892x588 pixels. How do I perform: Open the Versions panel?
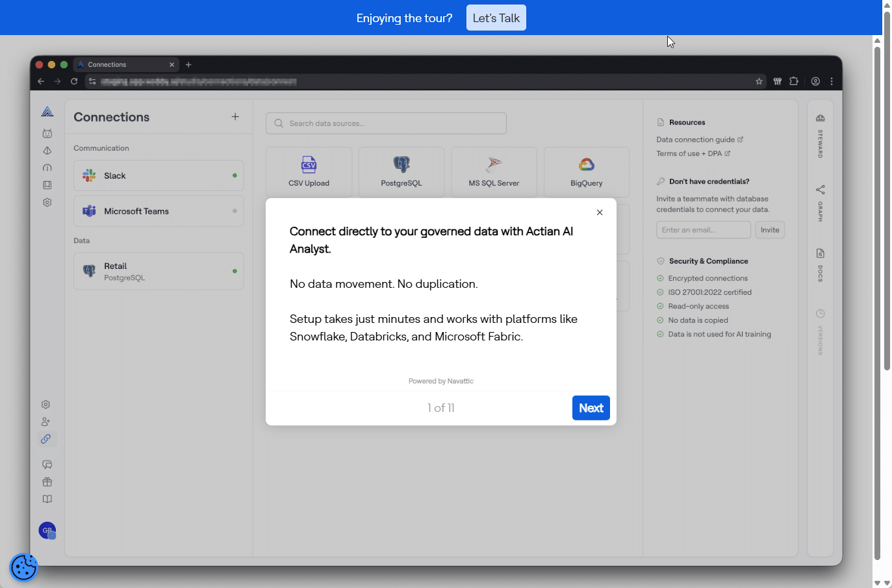click(x=821, y=332)
